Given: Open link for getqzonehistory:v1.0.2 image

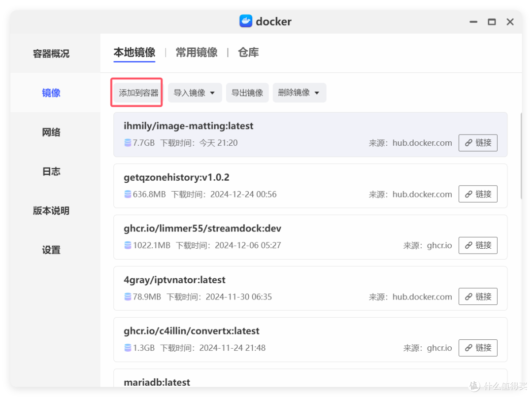Looking at the screenshot, I should pos(478,194).
